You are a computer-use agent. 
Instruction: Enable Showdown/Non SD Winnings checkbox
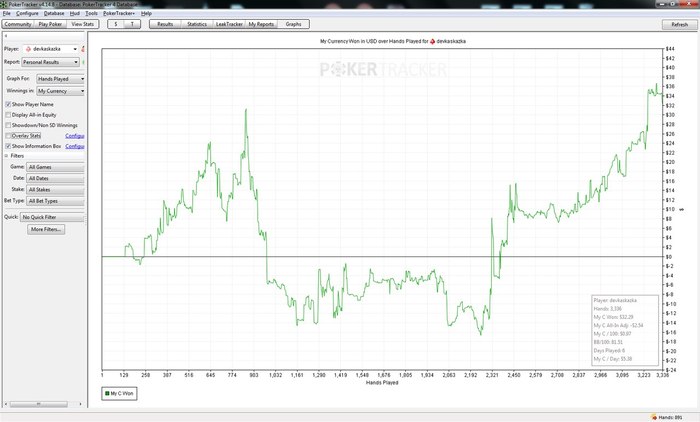coord(8,125)
